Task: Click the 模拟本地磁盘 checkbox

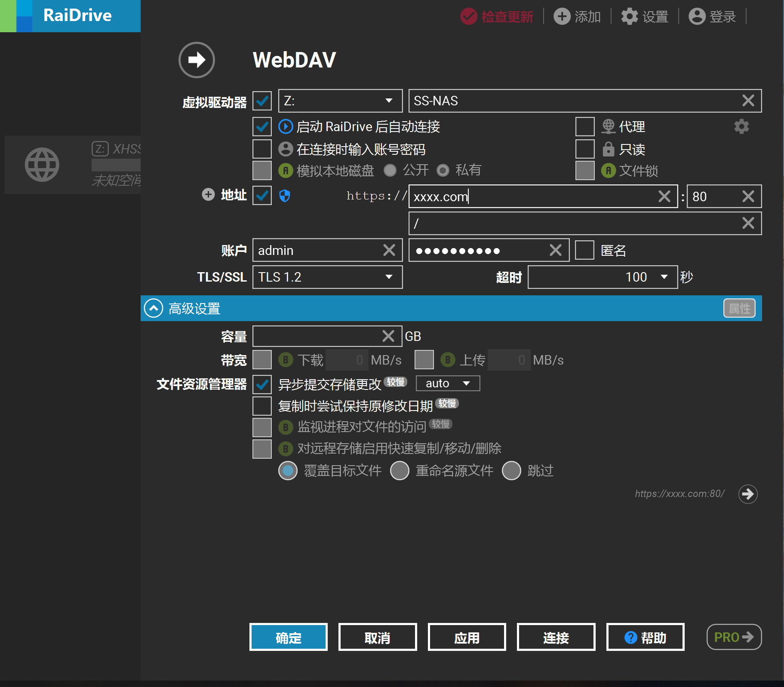Action: pyautogui.click(x=262, y=170)
